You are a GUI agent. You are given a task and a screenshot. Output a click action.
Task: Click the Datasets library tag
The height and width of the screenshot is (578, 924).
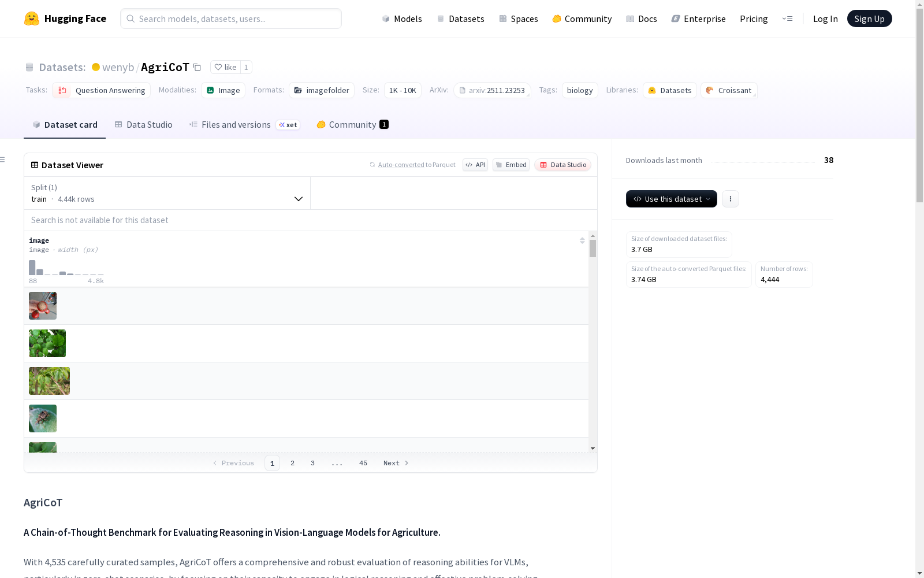coord(670,90)
